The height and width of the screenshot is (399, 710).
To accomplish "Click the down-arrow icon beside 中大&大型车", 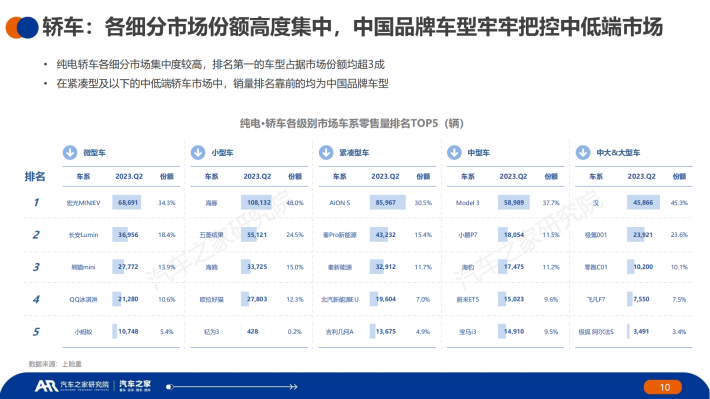I will pyautogui.click(x=583, y=153).
